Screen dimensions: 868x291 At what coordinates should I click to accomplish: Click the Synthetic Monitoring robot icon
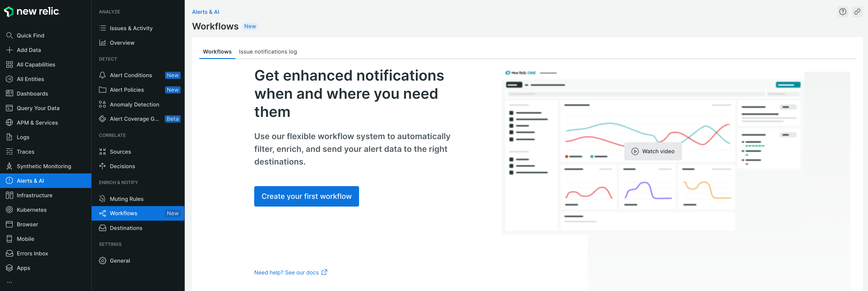(x=10, y=166)
